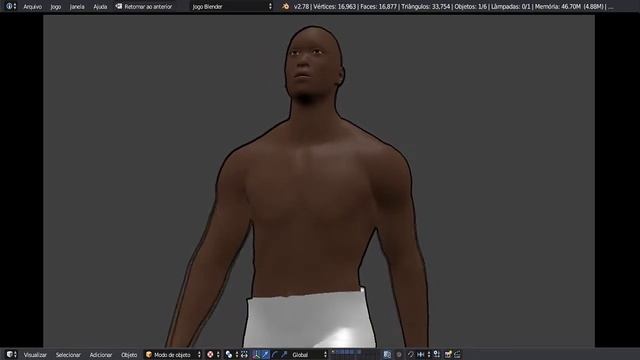
Task: Open the pivot point dropdown
Action: pos(231,355)
